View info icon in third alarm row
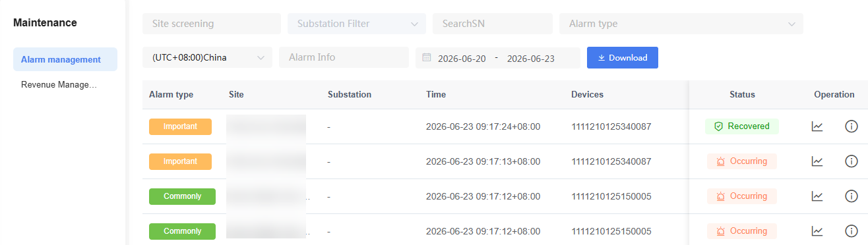Image resolution: width=868 pixels, height=245 pixels. [x=852, y=196]
